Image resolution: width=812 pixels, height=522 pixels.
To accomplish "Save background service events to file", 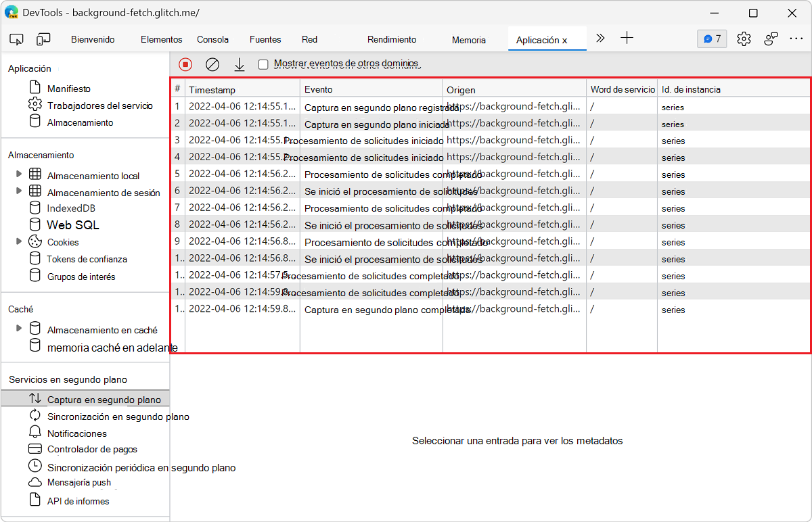I will pos(239,64).
